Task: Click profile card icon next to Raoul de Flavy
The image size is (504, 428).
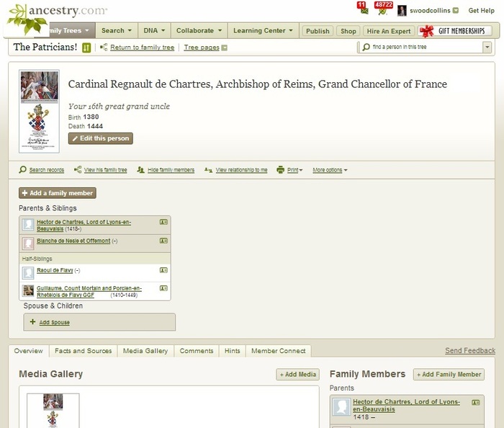Action: pos(163,270)
